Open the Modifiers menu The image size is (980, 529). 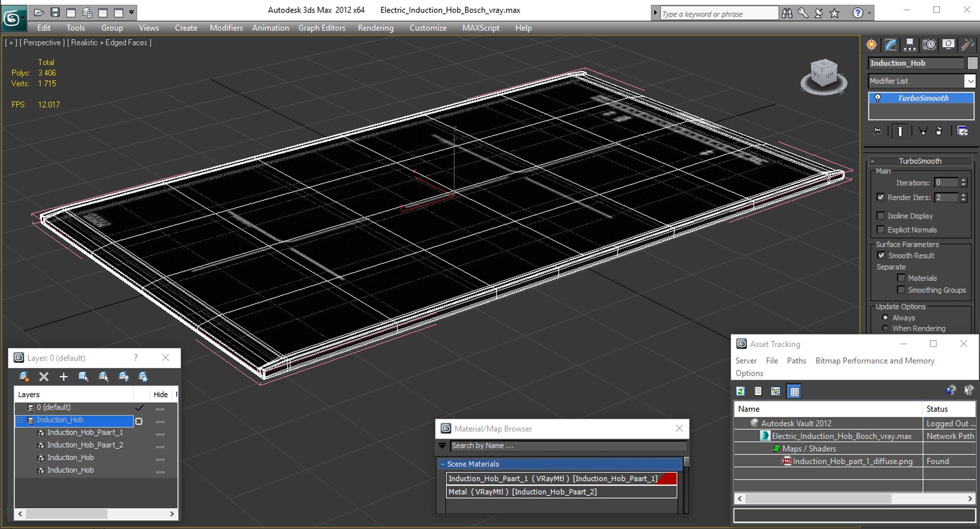pos(226,28)
